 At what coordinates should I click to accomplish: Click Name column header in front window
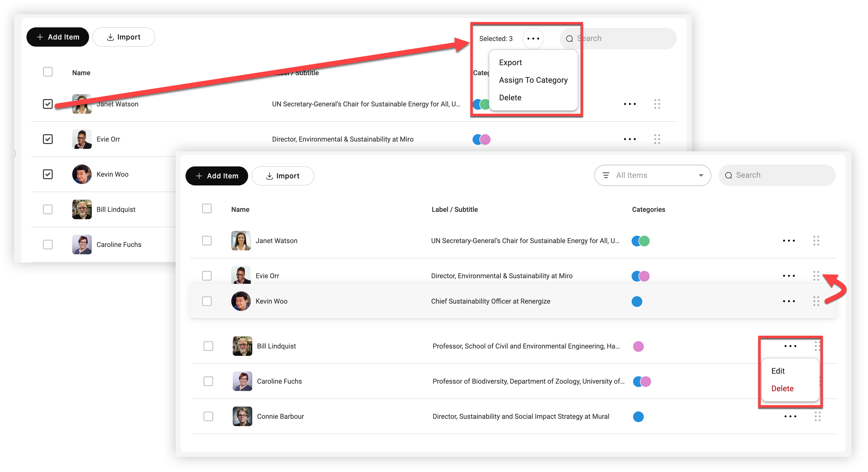tap(240, 209)
